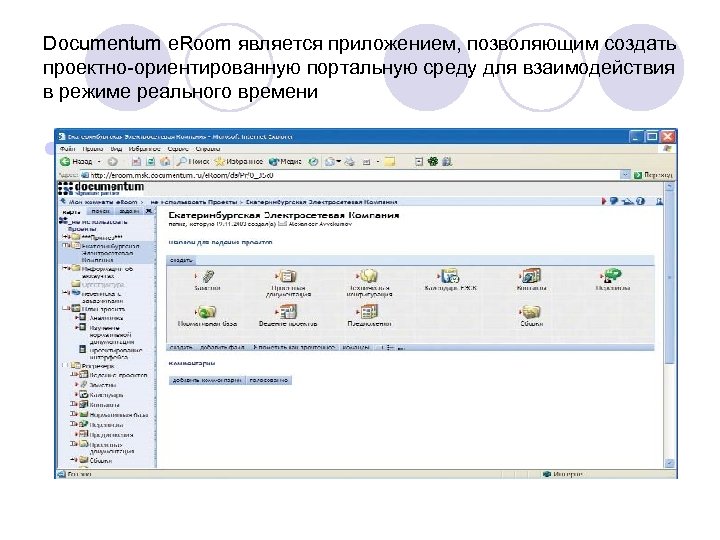Click the member icon at eRoom header right
The width and height of the screenshot is (720, 540).
[x=659, y=201]
